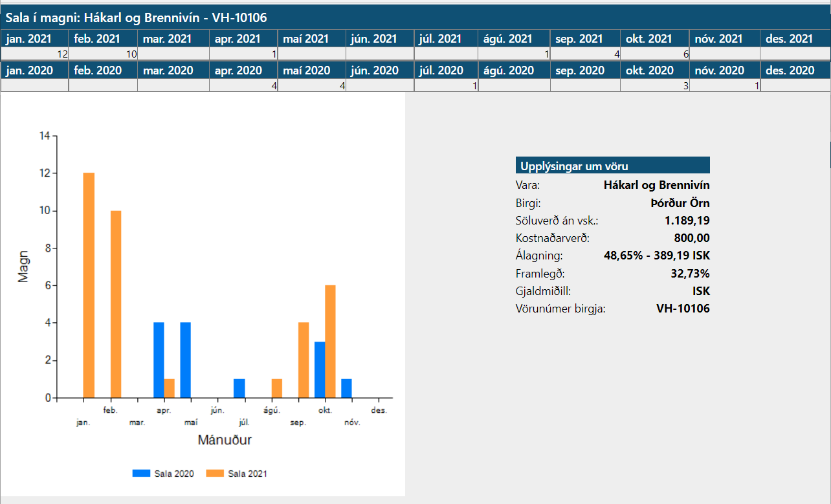This screenshot has height=504, width=831.
Task: Click the tall orange January bar in chart
Action: click(x=89, y=285)
